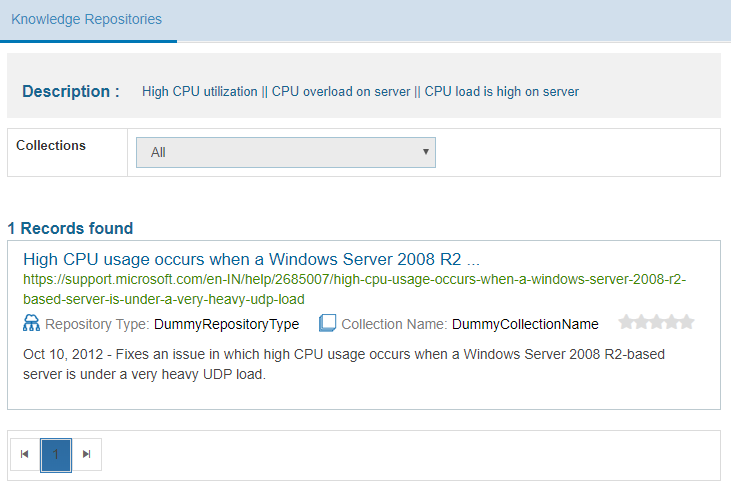This screenshot has height=485, width=731.
Task: Rate the result five stars
Action: pos(686,322)
